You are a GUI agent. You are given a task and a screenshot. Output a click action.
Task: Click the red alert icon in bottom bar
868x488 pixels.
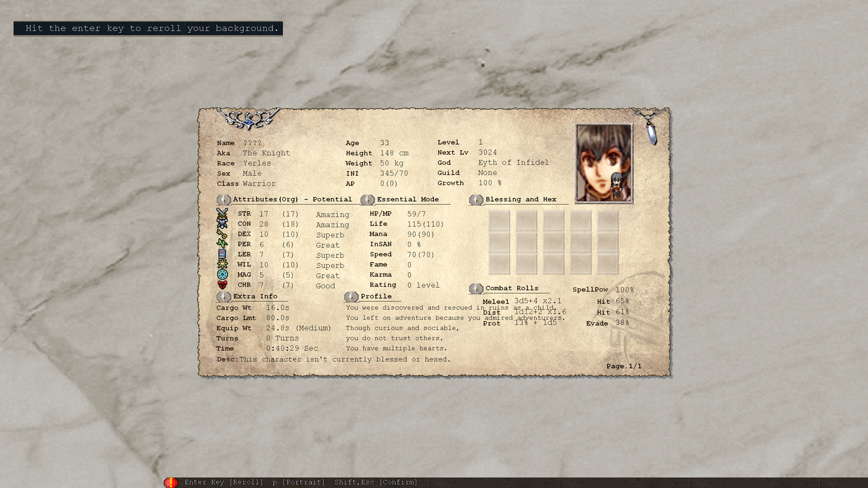(x=171, y=483)
